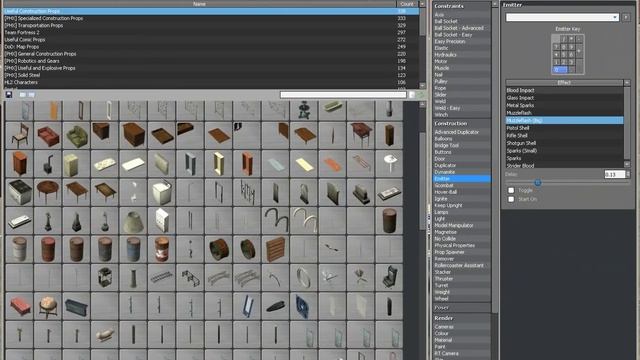The image size is (640, 360).
Task: Spawn the wooden chair prop
Action: pyautogui.click(x=20, y=135)
